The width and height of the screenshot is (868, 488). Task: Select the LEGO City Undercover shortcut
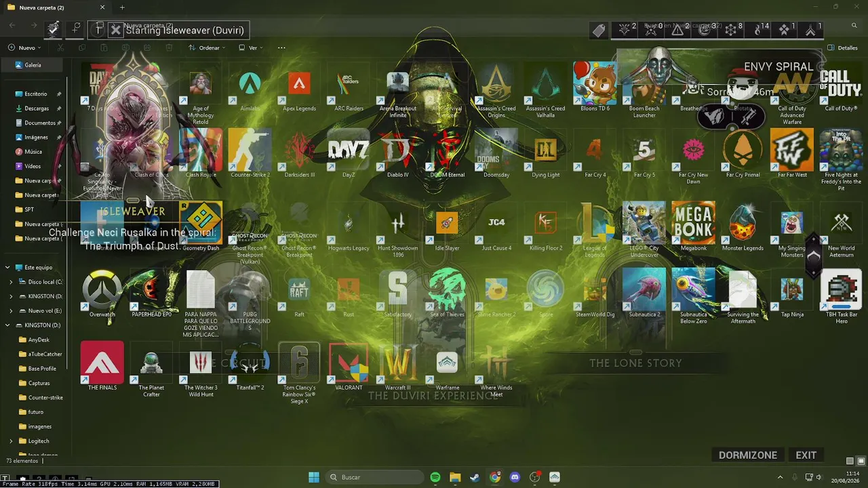(x=644, y=230)
